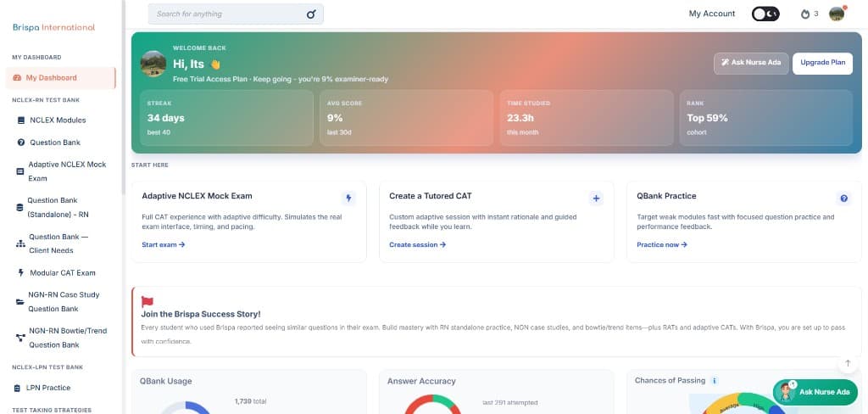Open My Account in the header

coord(712,14)
